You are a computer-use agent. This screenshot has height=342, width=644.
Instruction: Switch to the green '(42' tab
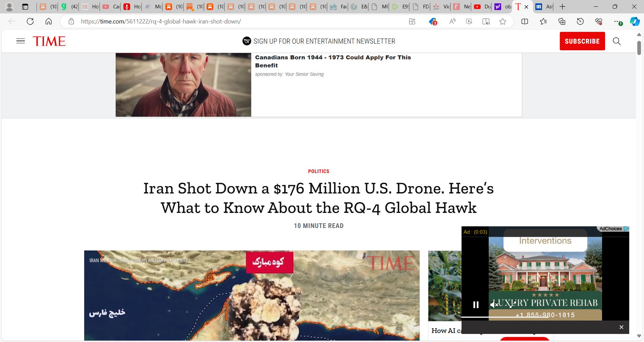69,7
